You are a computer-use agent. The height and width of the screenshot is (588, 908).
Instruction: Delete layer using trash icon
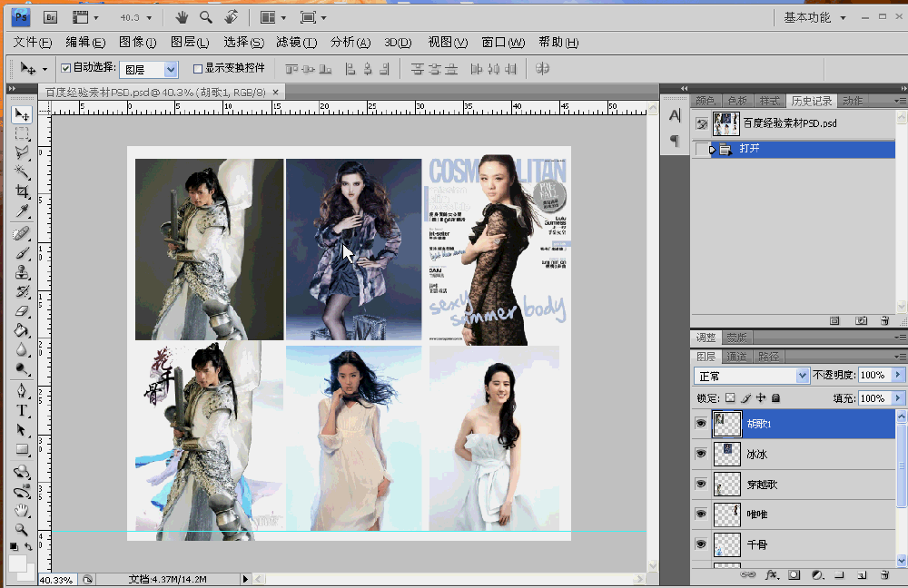point(884,574)
